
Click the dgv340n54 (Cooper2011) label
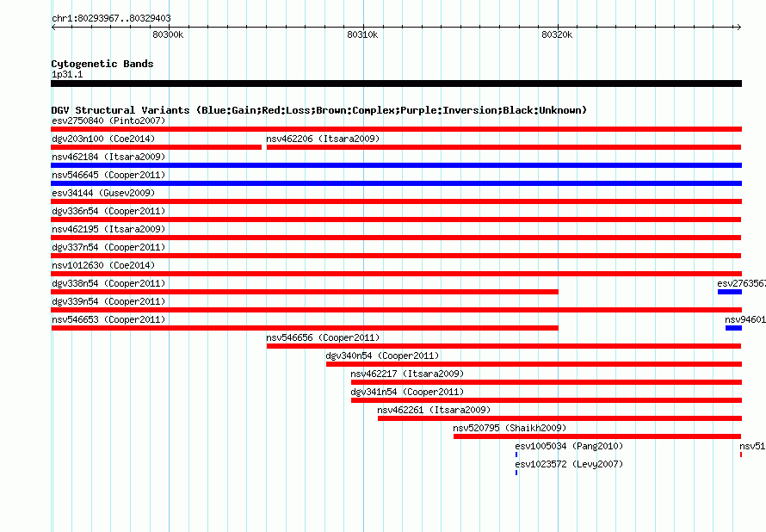(x=382, y=356)
